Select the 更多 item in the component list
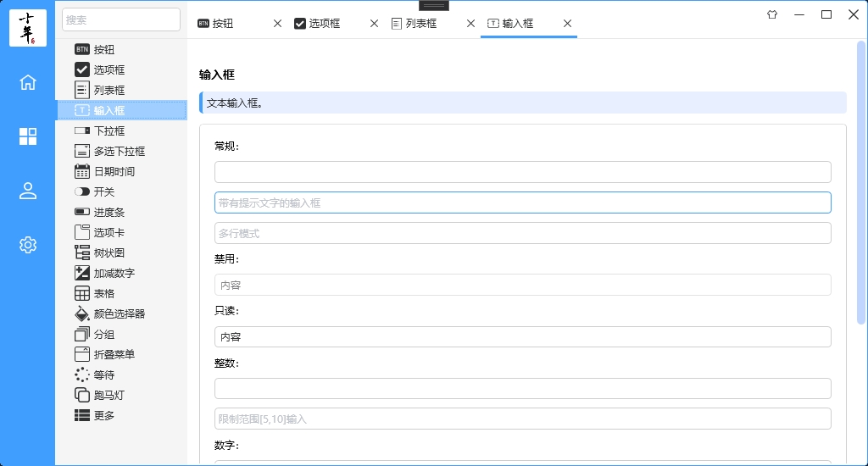Image resolution: width=868 pixels, height=466 pixels. (x=121, y=416)
